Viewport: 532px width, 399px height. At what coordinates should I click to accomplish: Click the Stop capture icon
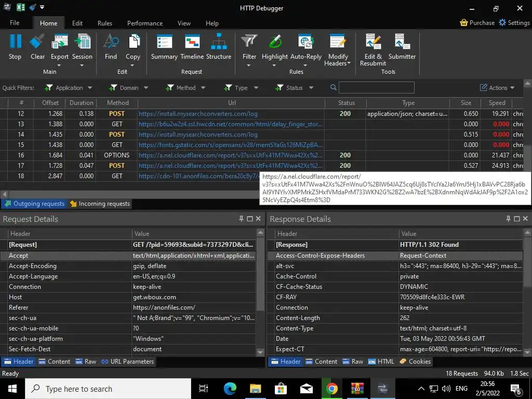[x=15, y=42]
